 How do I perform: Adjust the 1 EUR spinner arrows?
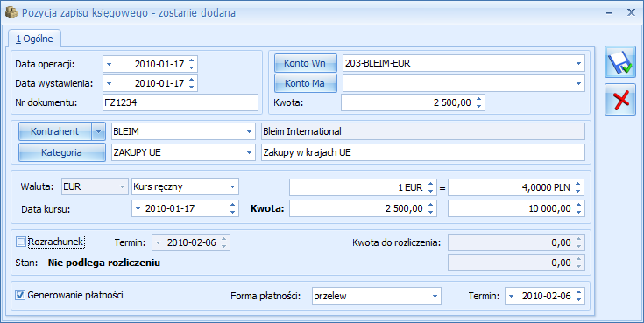[x=430, y=187]
